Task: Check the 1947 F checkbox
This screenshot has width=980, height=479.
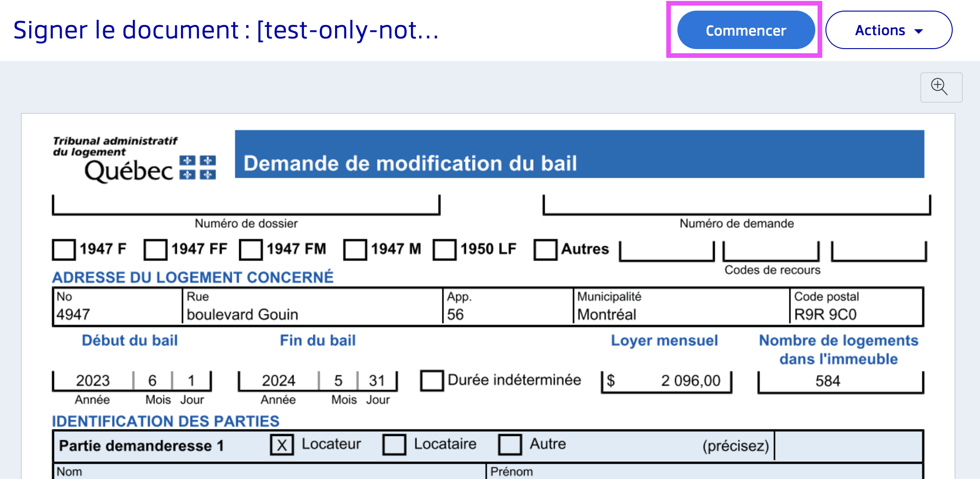Action: [x=64, y=250]
